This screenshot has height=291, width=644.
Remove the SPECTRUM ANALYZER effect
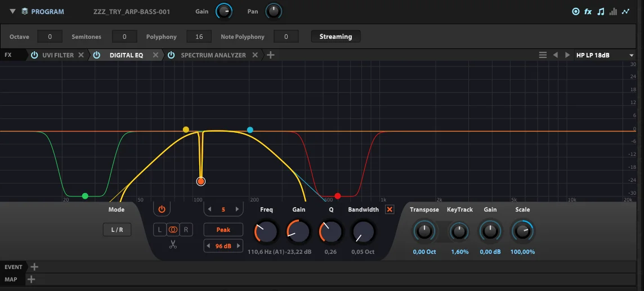[x=255, y=55]
